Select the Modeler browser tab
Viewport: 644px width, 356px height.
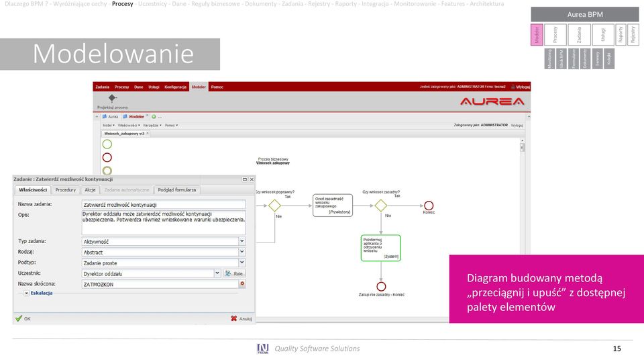(136, 117)
